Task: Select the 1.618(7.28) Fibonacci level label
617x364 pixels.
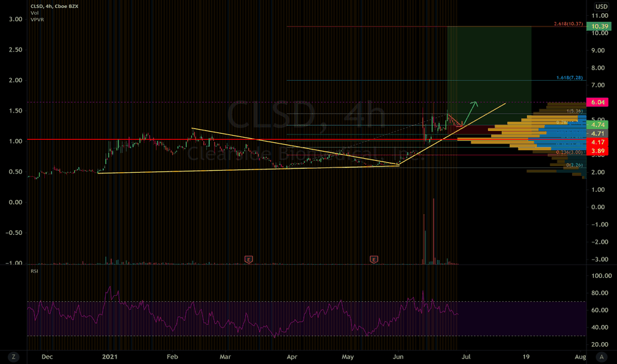Action: tap(569, 77)
